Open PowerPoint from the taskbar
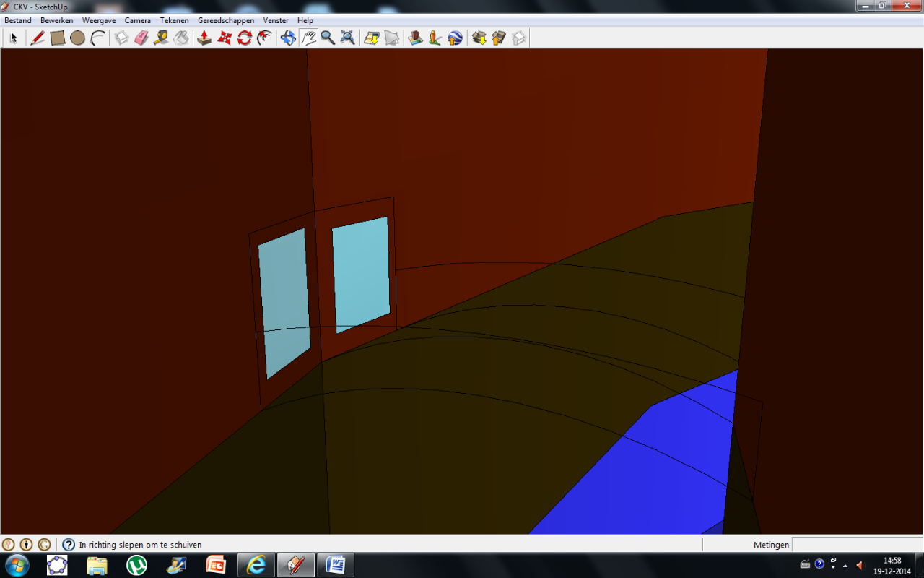The height and width of the screenshot is (578, 924). point(216,565)
